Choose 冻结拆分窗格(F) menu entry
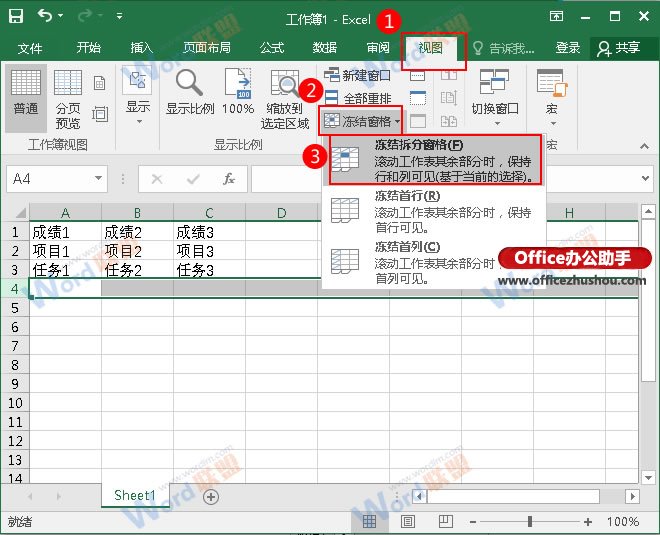The height and width of the screenshot is (535, 660). 436,160
